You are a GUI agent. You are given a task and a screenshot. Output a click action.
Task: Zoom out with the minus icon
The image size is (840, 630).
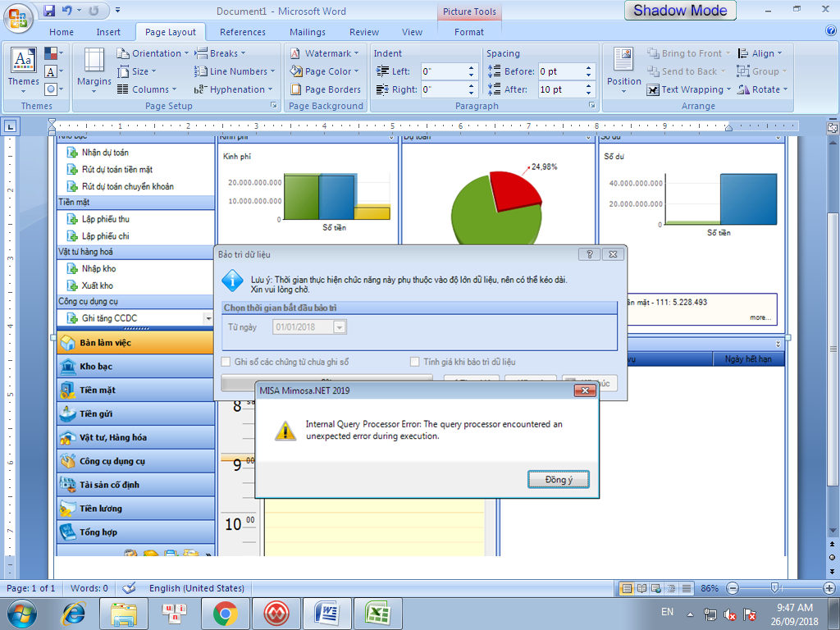[733, 588]
